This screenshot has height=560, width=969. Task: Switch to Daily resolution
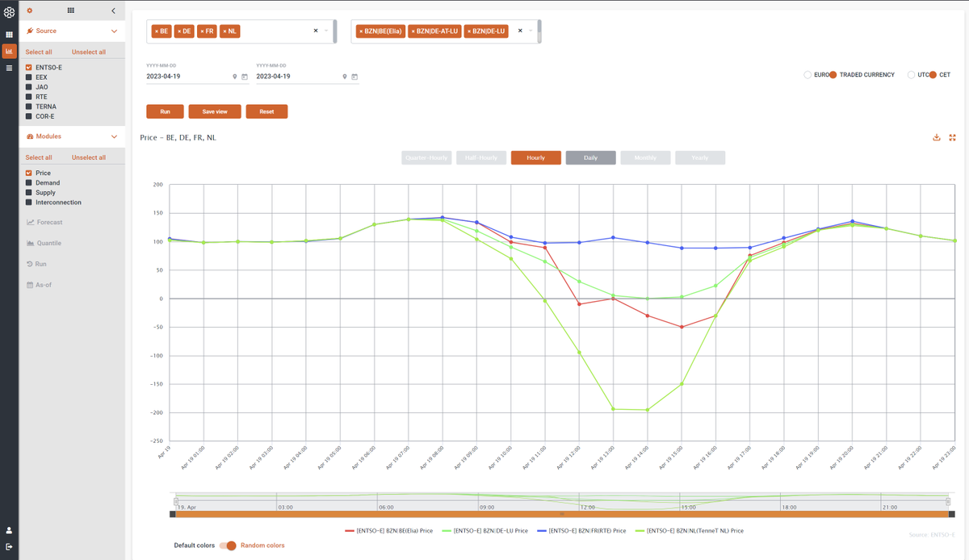590,157
